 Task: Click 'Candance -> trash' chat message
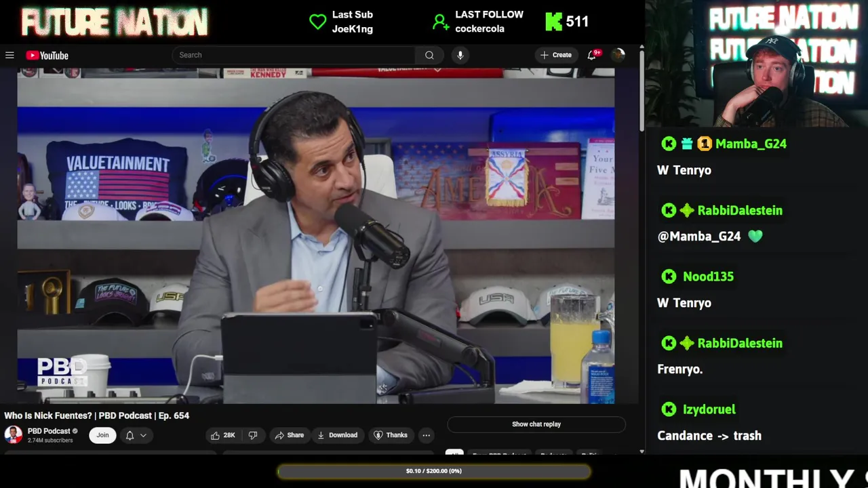[x=709, y=436]
